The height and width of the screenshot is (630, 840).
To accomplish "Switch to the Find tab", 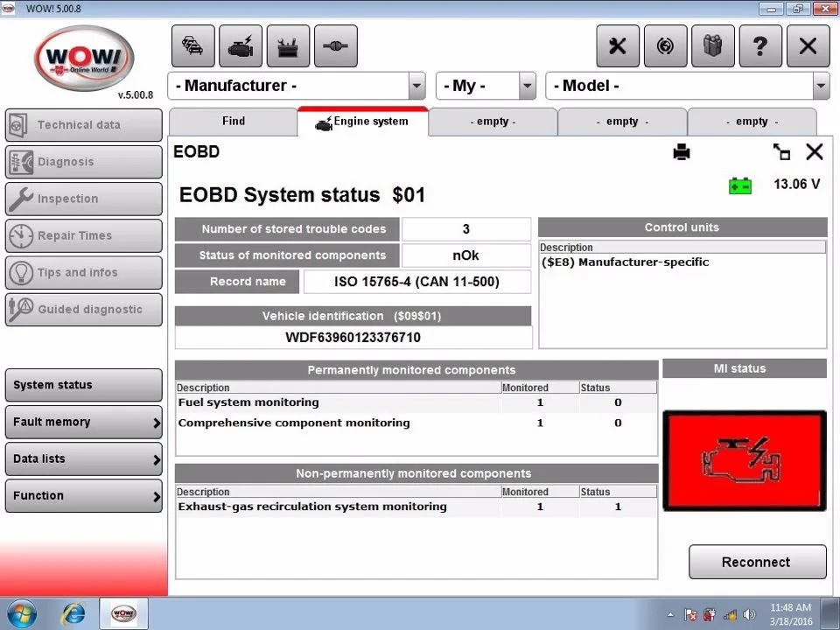I will coord(233,121).
